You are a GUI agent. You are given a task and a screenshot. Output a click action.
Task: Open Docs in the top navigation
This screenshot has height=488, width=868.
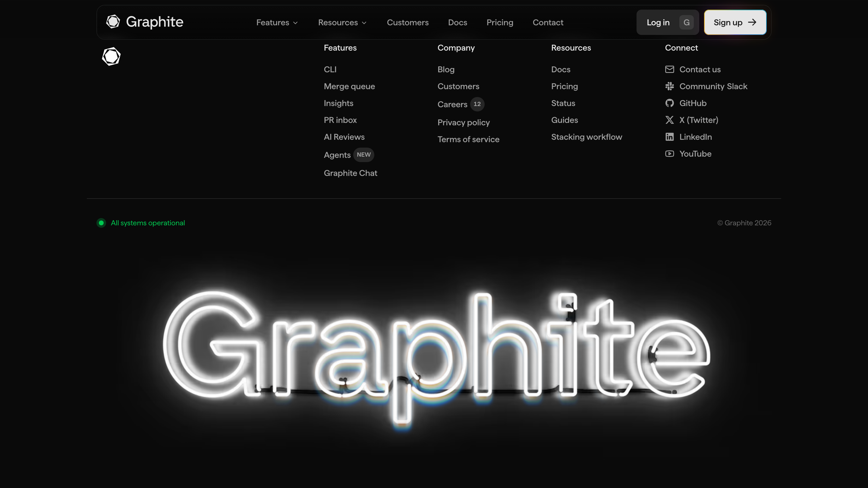(458, 23)
